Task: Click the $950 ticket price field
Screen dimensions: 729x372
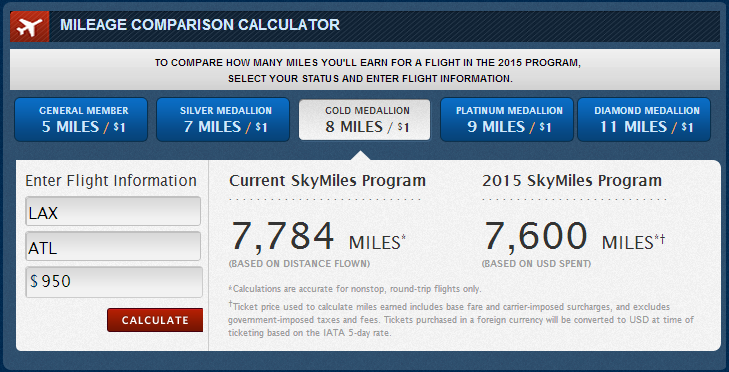Action: pos(114,282)
